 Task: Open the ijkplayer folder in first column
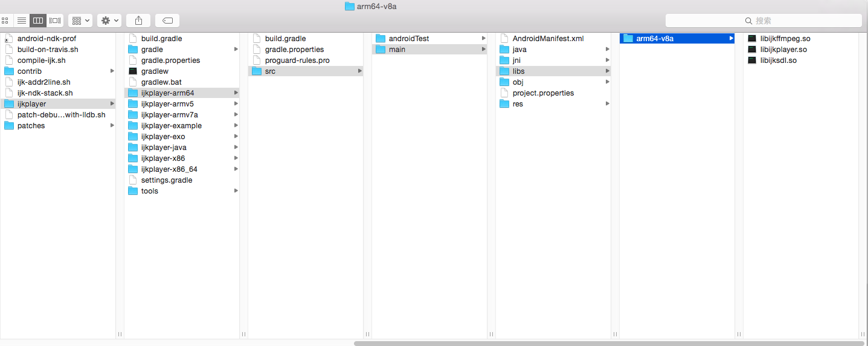(x=58, y=104)
